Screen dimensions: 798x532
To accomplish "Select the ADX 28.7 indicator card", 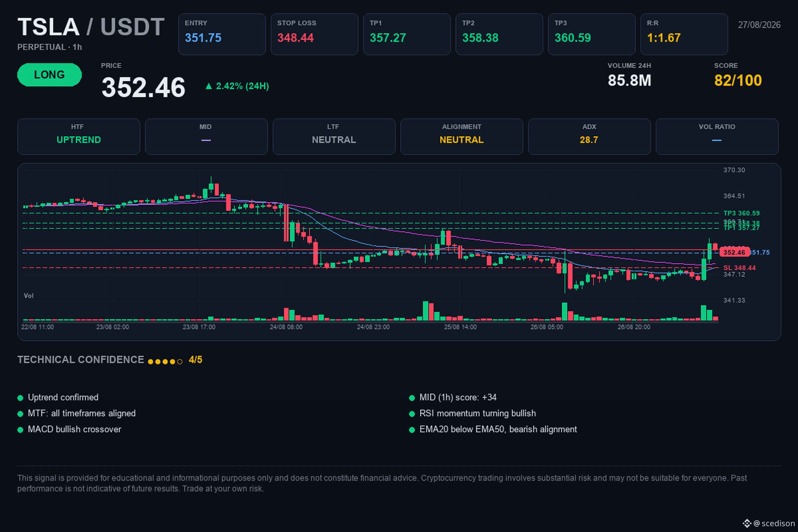I will point(589,137).
